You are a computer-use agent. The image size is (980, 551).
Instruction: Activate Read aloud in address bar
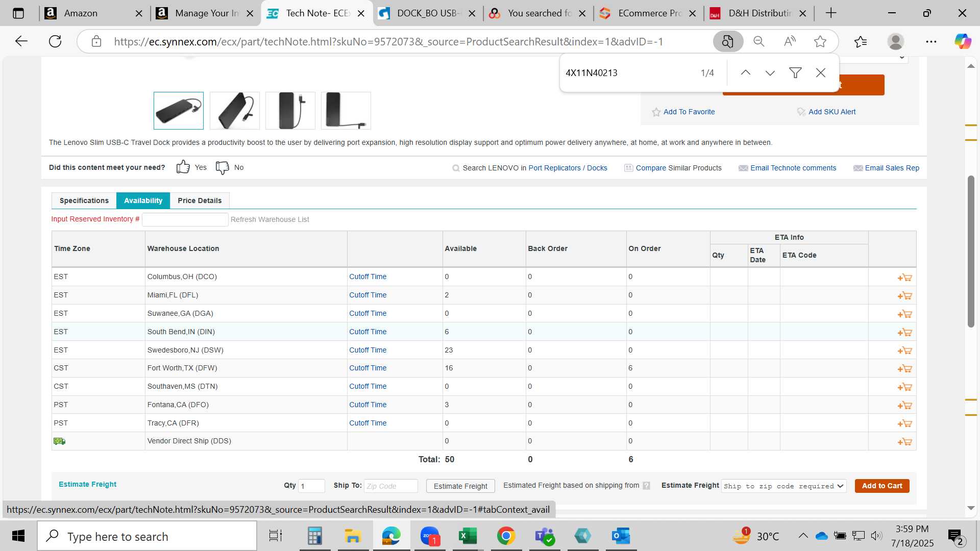tap(790, 41)
